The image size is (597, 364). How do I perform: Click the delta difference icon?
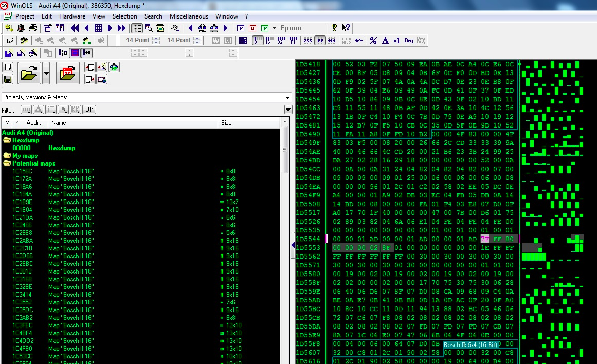point(385,40)
